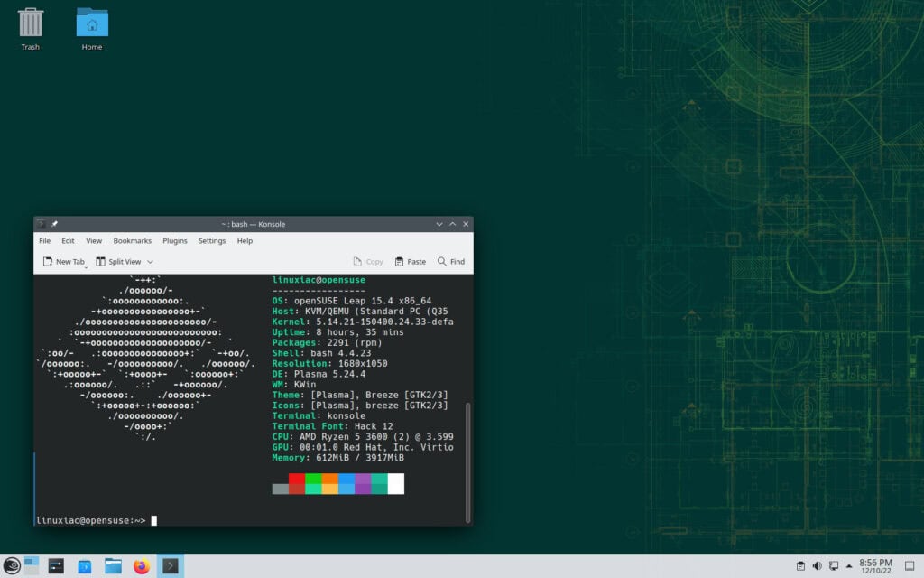Minimize the Konsole window
The height and width of the screenshot is (578, 924).
pos(439,224)
